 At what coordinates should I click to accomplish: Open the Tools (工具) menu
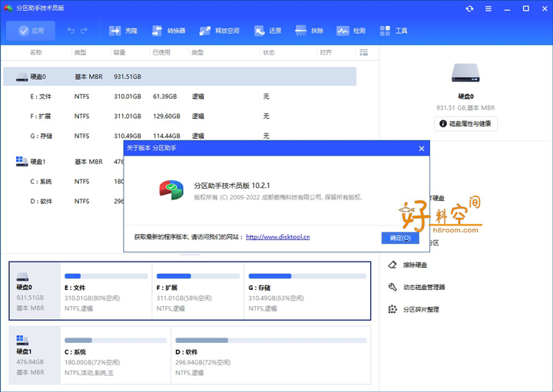pos(393,31)
